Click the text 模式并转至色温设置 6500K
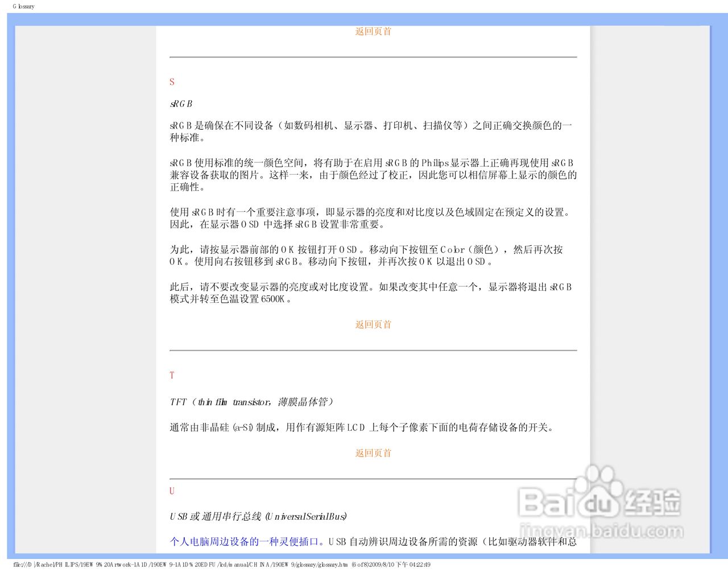Viewport: 728px width, 572px height. click(x=231, y=299)
